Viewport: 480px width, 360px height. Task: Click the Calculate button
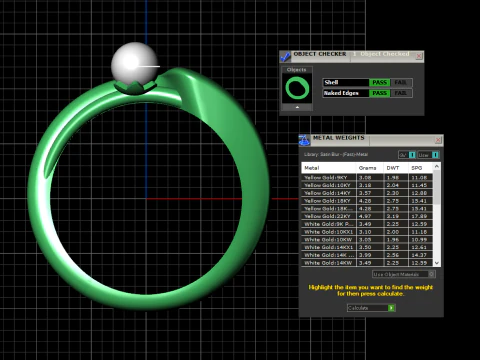[371, 308]
